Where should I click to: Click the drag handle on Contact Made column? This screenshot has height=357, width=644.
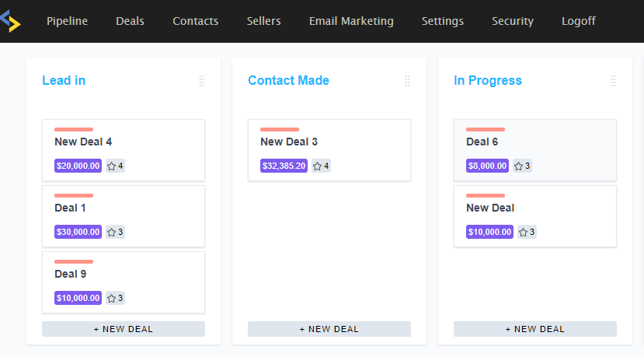coord(407,81)
